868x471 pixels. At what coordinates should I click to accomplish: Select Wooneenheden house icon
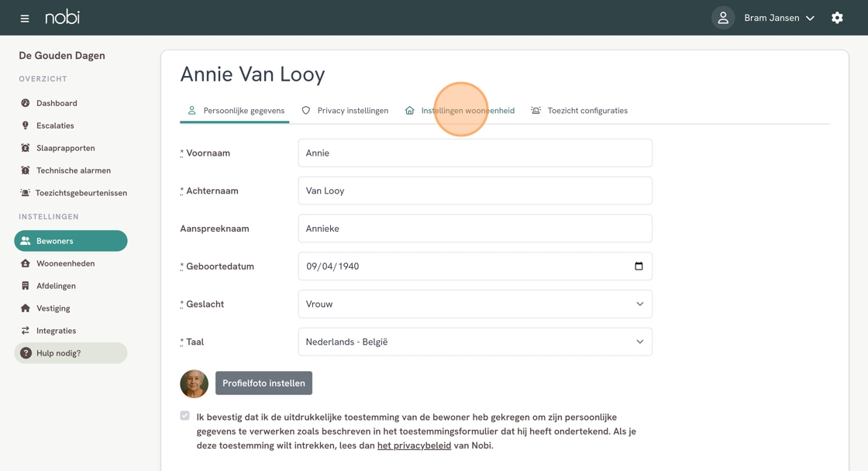pyautogui.click(x=25, y=263)
